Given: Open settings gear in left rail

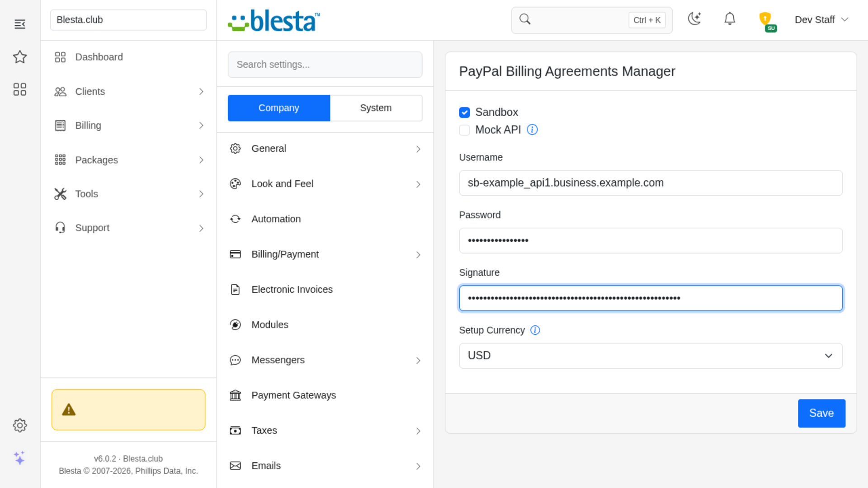Looking at the screenshot, I should click(20, 425).
